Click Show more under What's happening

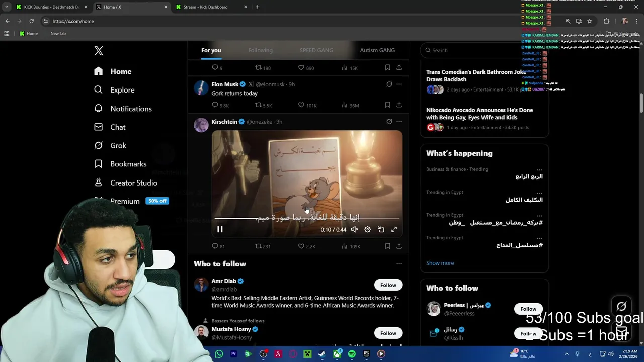tap(440, 263)
